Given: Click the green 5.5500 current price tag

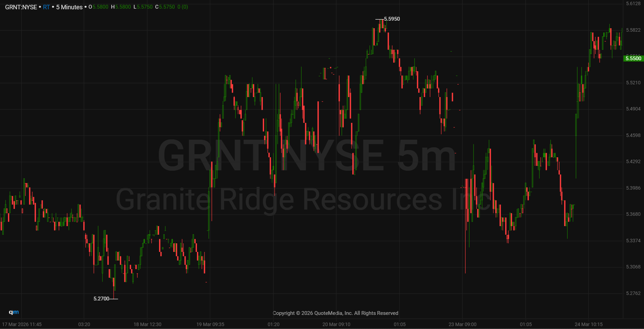Looking at the screenshot, I should (x=633, y=59).
